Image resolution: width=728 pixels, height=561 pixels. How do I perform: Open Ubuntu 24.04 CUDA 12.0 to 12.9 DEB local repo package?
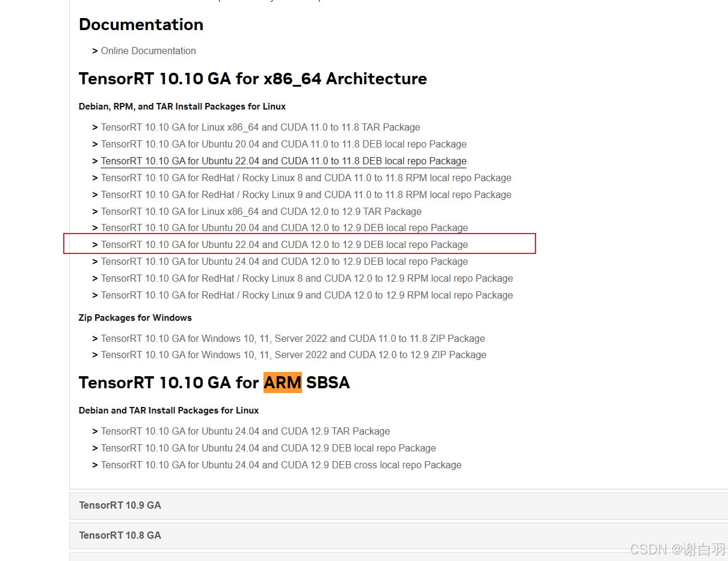point(285,262)
